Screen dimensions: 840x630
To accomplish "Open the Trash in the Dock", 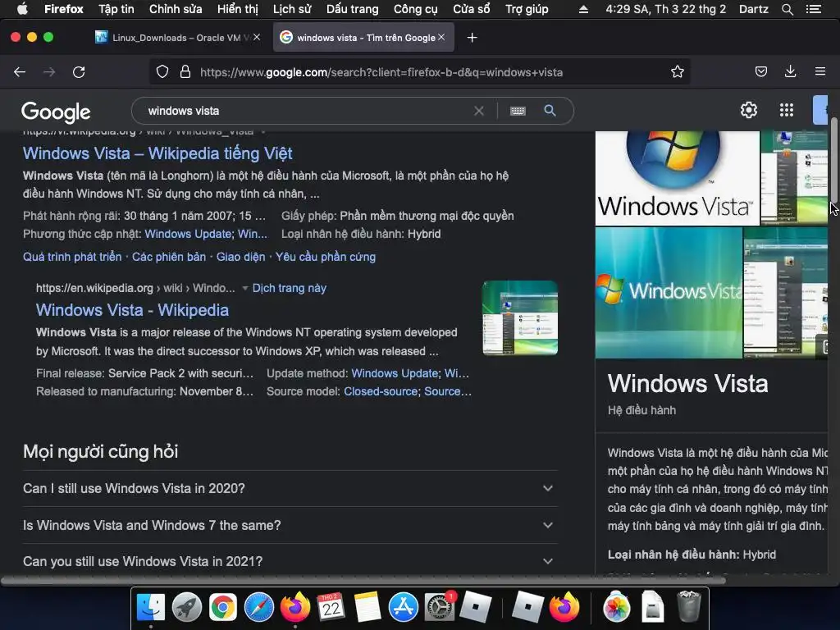I will (x=689, y=607).
